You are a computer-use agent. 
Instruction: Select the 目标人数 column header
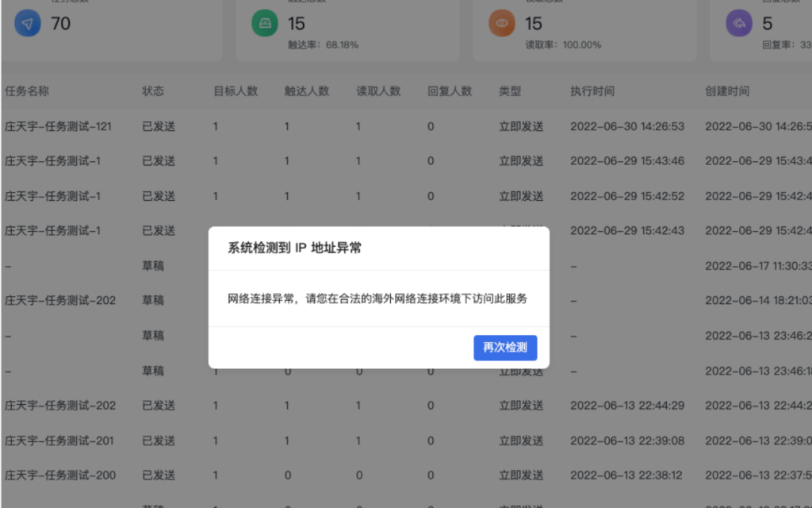[x=236, y=91]
